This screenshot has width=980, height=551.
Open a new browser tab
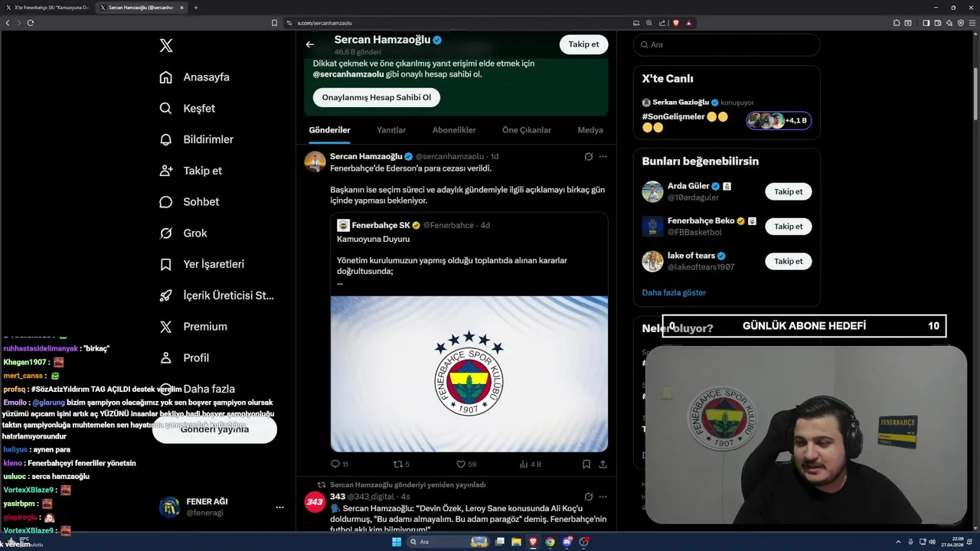click(195, 8)
